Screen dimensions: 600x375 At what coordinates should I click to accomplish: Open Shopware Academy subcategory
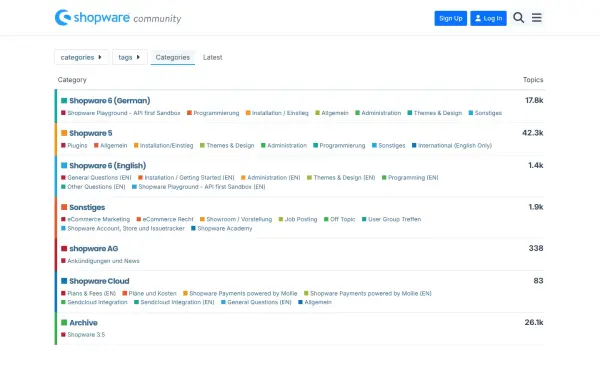225,229
